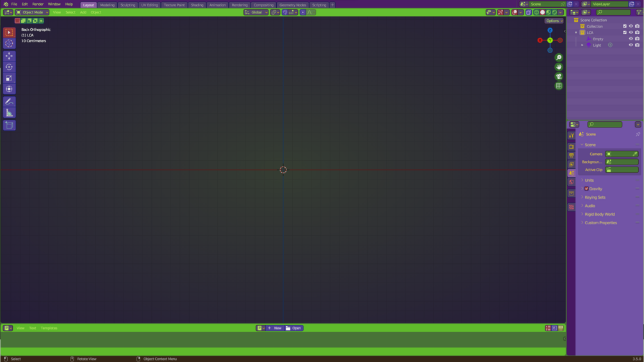Open the World properties tab
Image resolution: width=644 pixels, height=362 pixels.
572,182
